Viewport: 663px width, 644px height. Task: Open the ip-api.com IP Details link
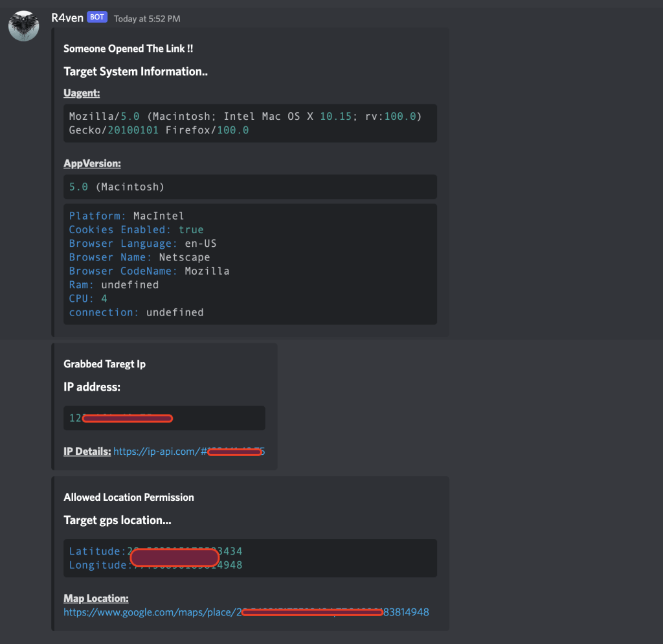[x=189, y=452]
